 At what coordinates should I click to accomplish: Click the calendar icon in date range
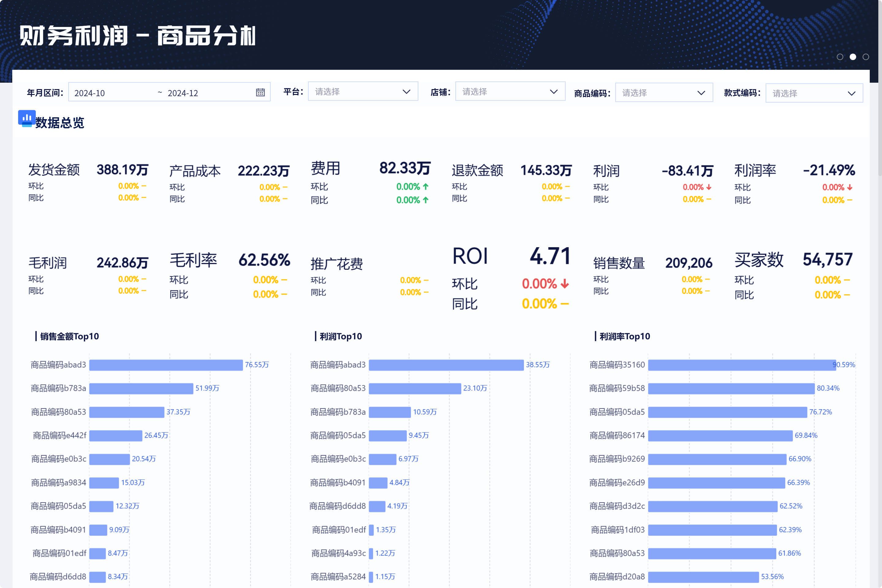260,92
